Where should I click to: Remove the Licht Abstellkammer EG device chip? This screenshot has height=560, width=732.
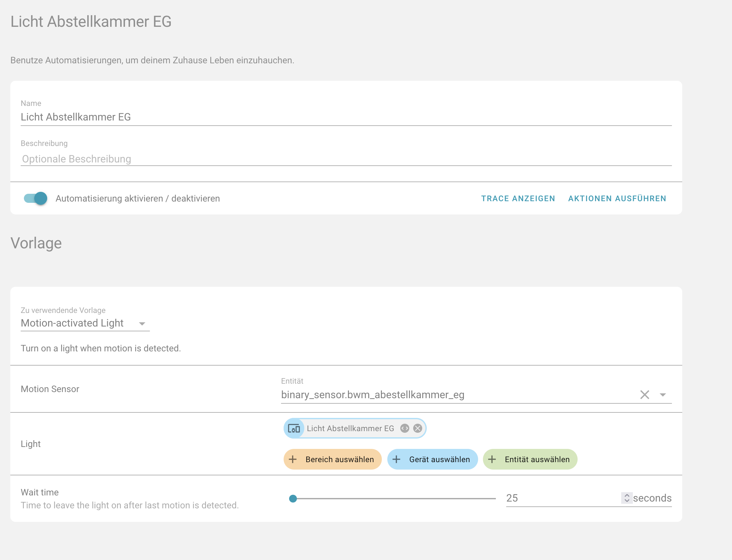(417, 428)
